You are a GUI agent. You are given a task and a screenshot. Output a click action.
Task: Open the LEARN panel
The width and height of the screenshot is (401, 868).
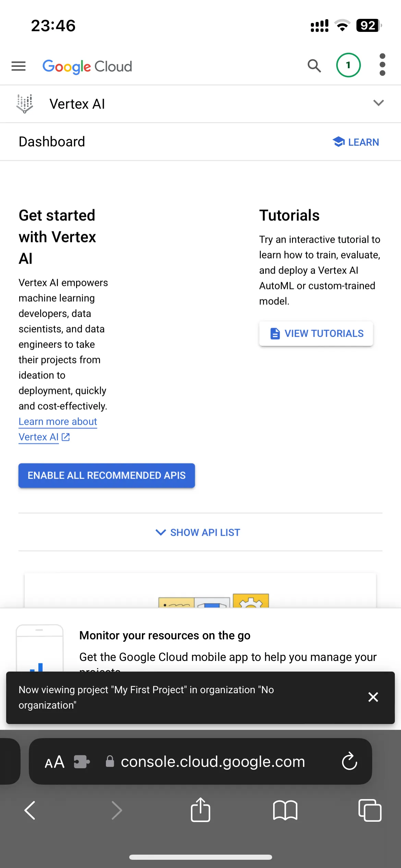click(x=356, y=142)
